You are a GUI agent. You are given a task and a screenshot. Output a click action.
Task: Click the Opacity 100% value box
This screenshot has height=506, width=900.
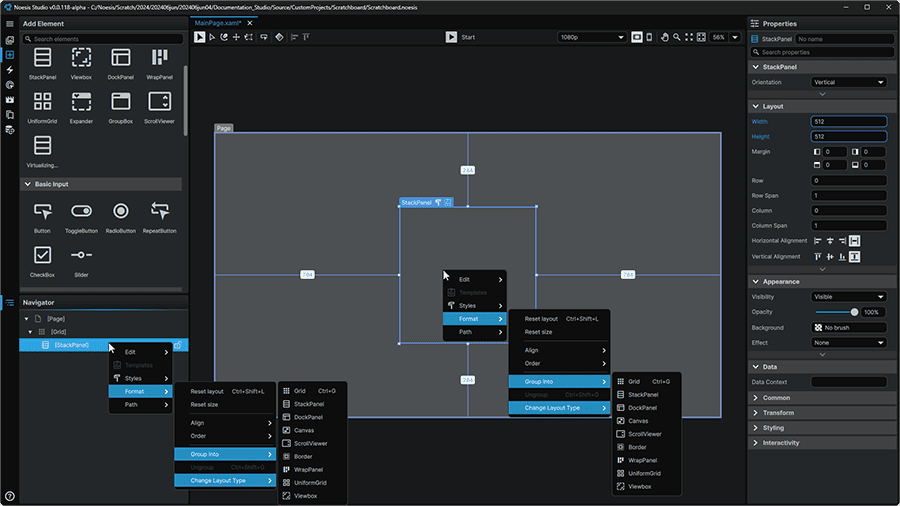point(874,312)
